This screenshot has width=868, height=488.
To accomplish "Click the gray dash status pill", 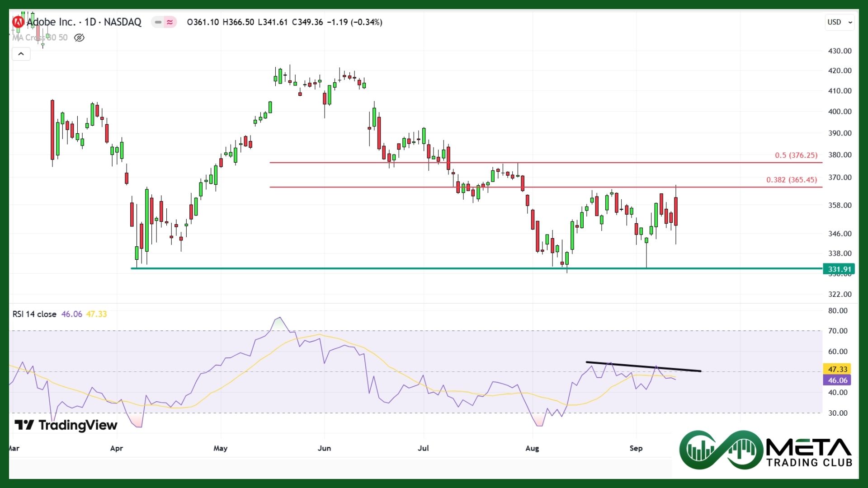I will pyautogui.click(x=158, y=22).
